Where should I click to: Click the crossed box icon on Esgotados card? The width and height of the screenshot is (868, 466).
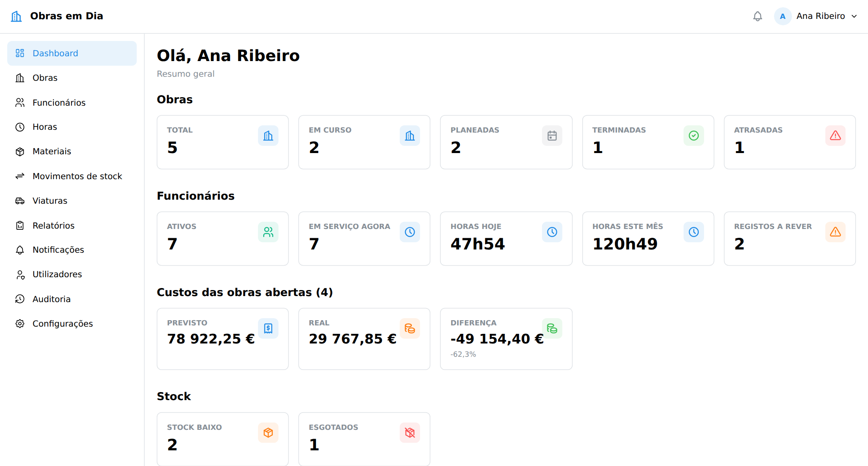pyautogui.click(x=410, y=433)
